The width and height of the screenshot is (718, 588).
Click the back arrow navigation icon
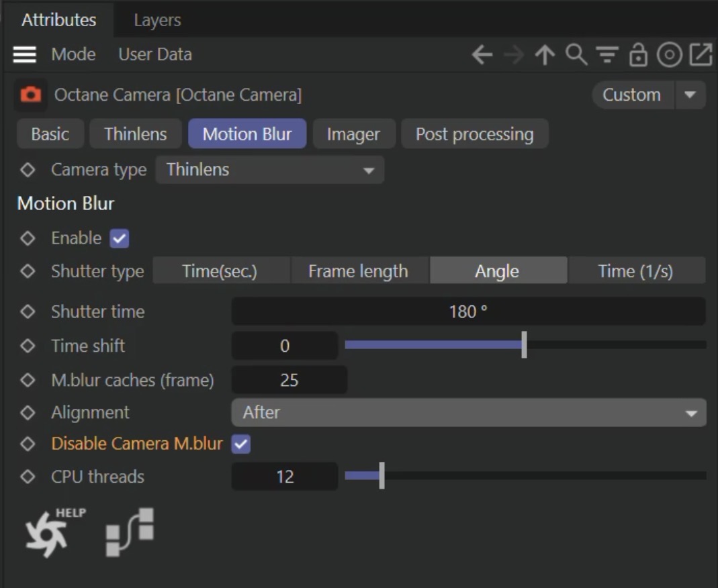point(482,55)
